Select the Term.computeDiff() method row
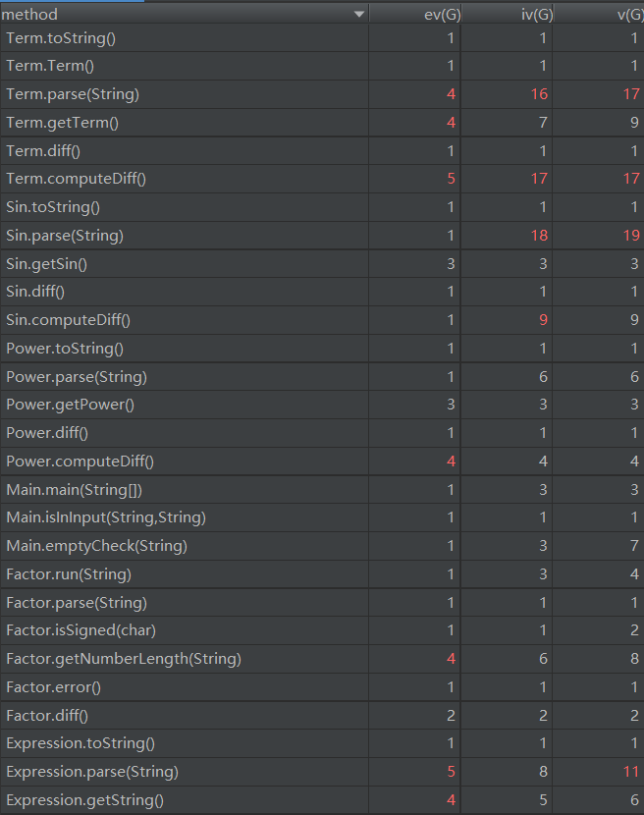 pos(76,180)
